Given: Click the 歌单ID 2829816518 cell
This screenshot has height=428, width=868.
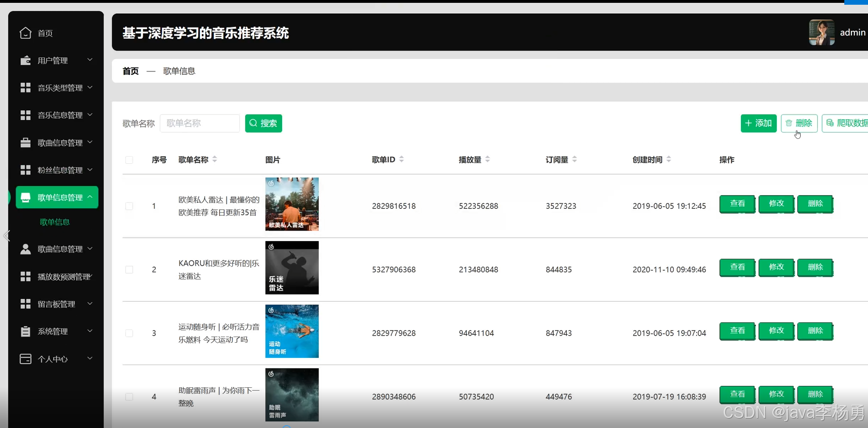Looking at the screenshot, I should click(x=394, y=206).
